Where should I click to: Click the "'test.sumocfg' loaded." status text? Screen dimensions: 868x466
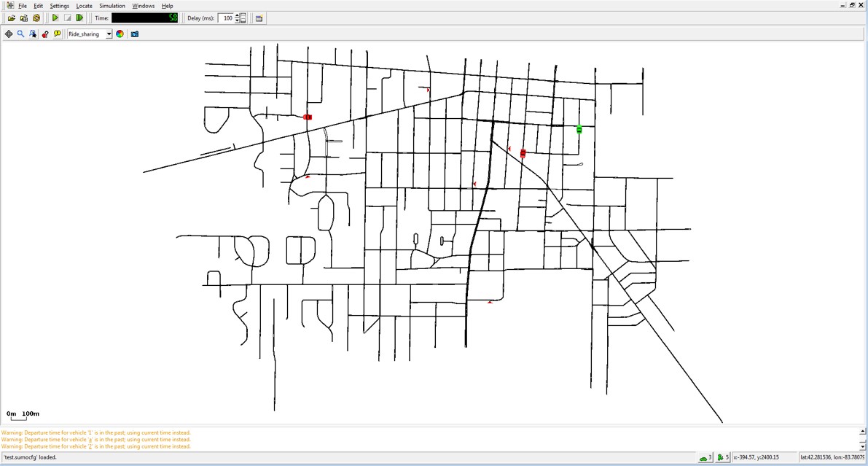31,458
